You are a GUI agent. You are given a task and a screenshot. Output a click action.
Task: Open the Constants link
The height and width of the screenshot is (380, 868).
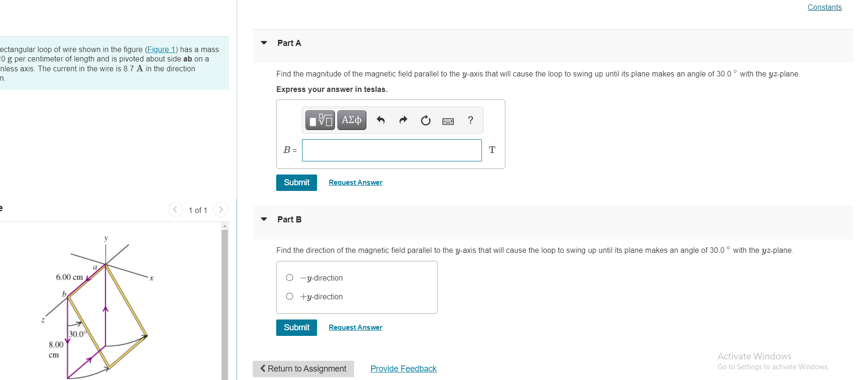[824, 7]
